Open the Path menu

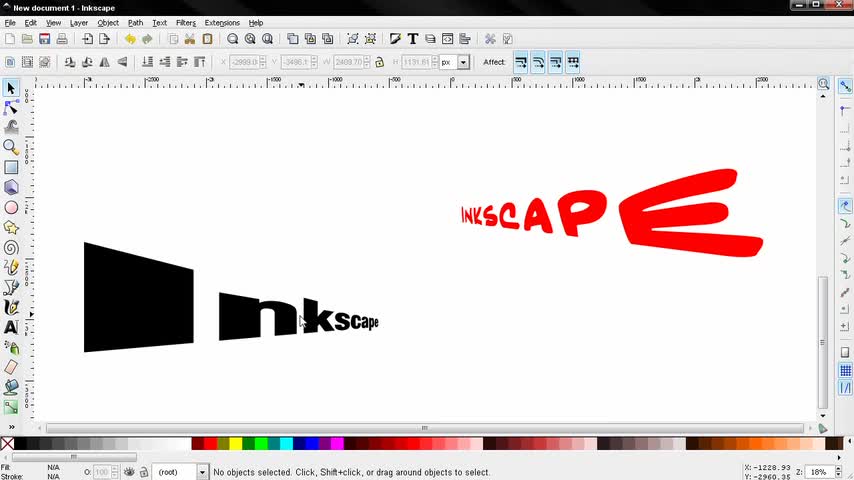pos(135,23)
